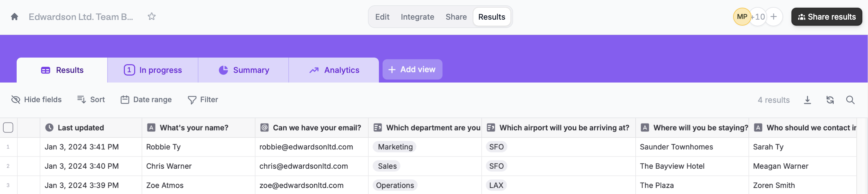Image resolution: width=868 pixels, height=194 pixels.
Task: Click the Add view button
Action: (412, 70)
